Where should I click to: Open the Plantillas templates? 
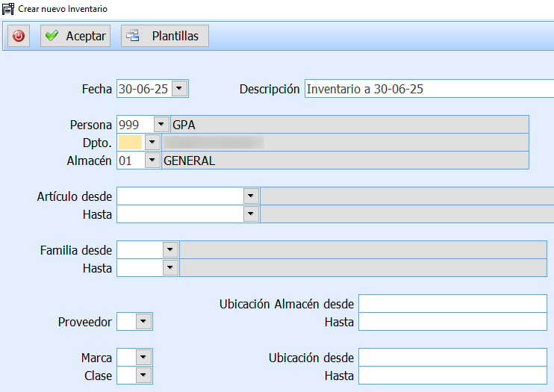165,36
